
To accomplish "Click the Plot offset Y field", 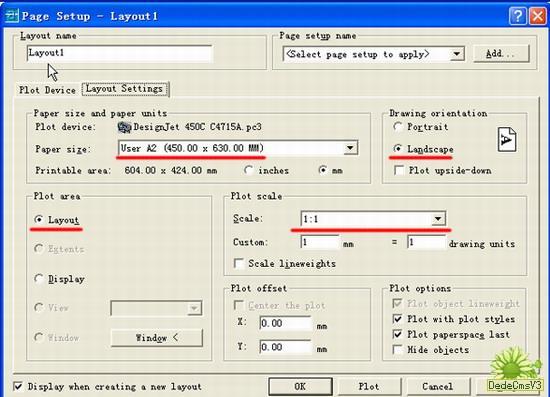I will click(286, 346).
